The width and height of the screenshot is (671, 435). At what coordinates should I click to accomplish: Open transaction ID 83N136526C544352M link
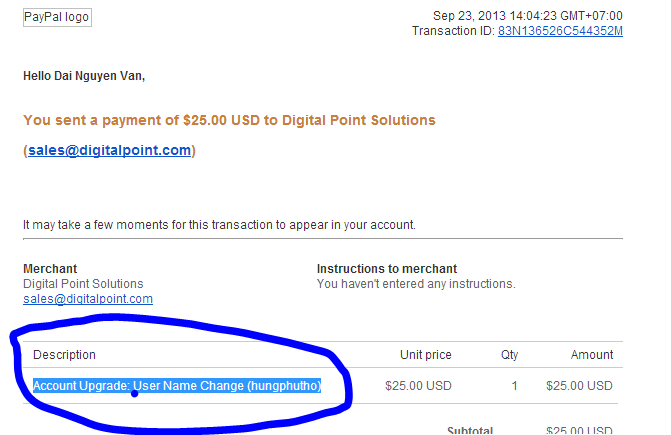(x=560, y=31)
